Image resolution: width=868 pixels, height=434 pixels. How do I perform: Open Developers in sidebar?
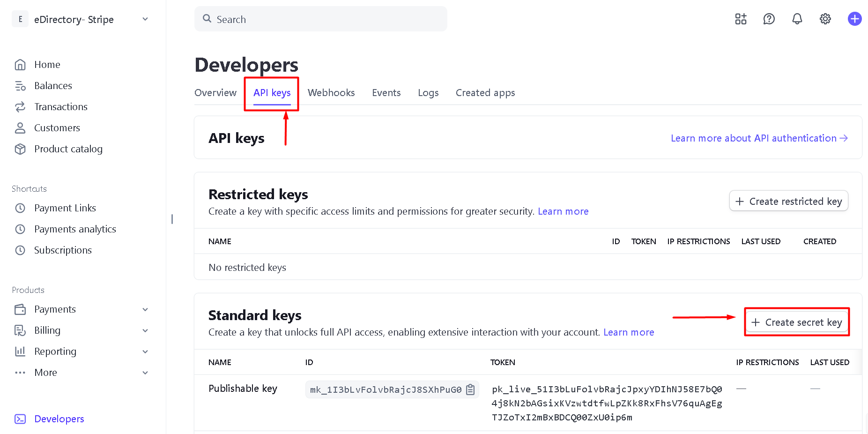59,419
